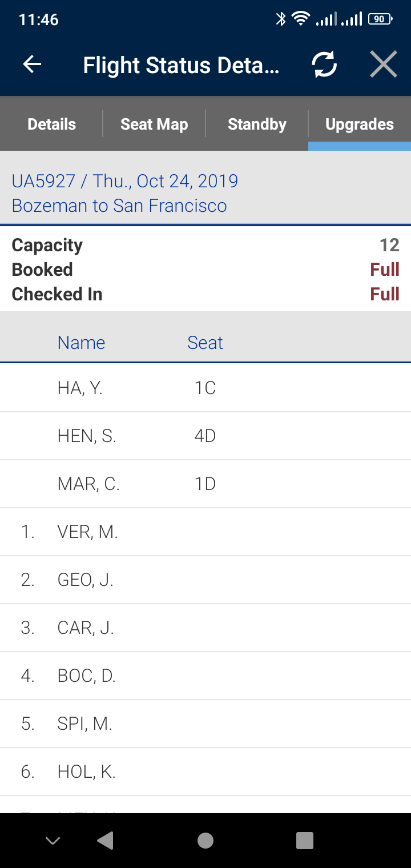Tap the back arrow in header
Image resolution: width=411 pixels, height=868 pixels.
32,65
